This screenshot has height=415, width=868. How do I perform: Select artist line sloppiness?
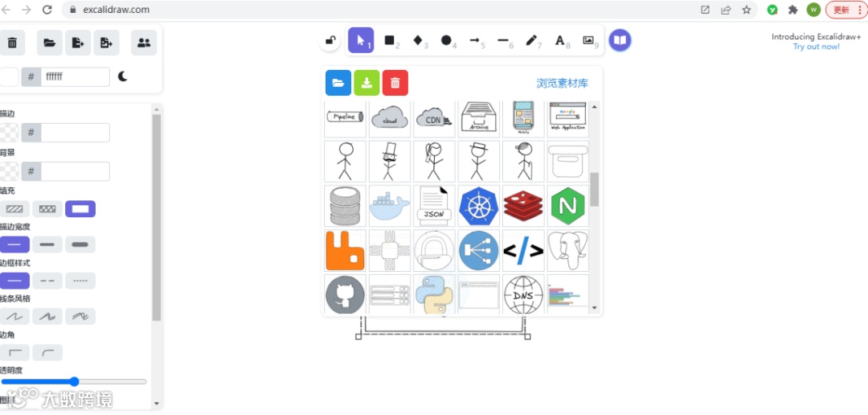(x=47, y=316)
